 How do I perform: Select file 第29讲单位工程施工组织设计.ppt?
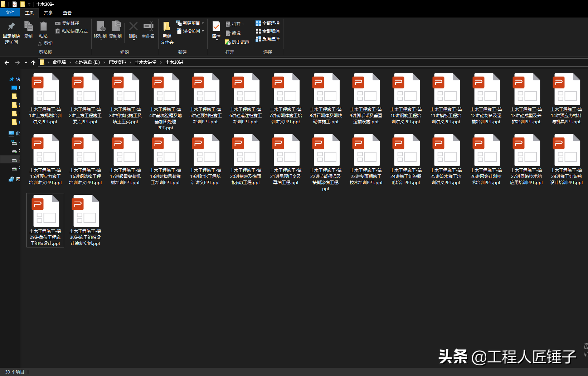pyautogui.click(x=45, y=220)
